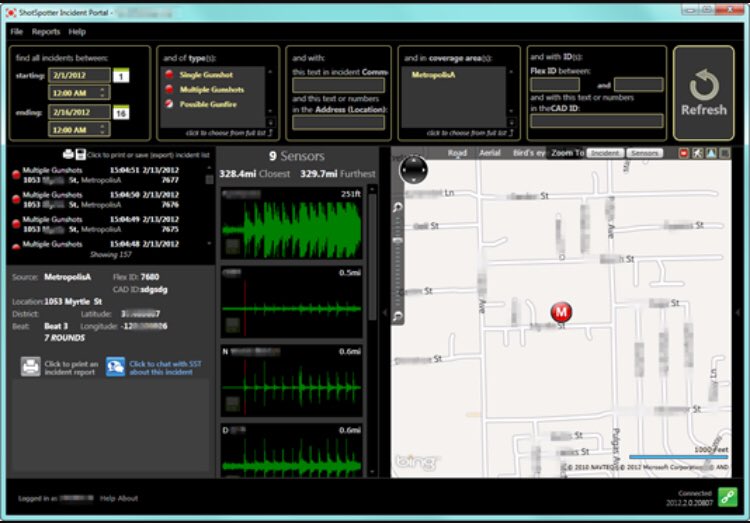Open the ending date calendar icon
Screen dimensions: 750x523
(x=121, y=112)
